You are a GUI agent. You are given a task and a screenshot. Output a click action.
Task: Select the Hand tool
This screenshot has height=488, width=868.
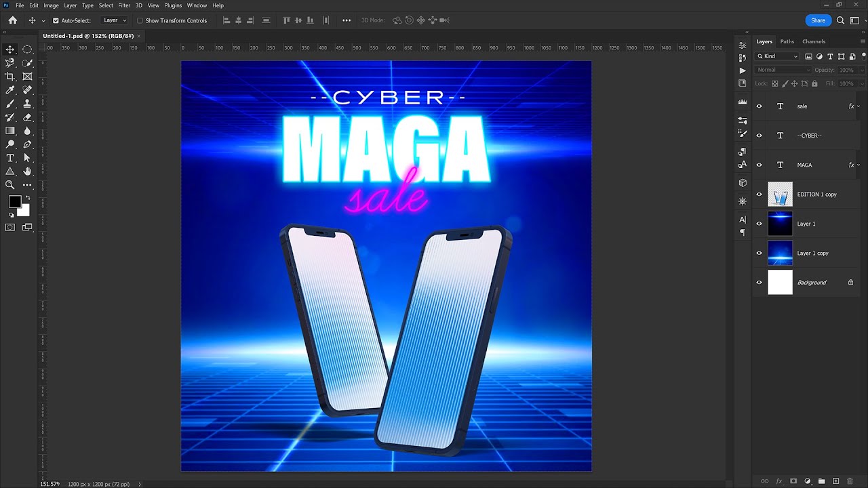27,171
